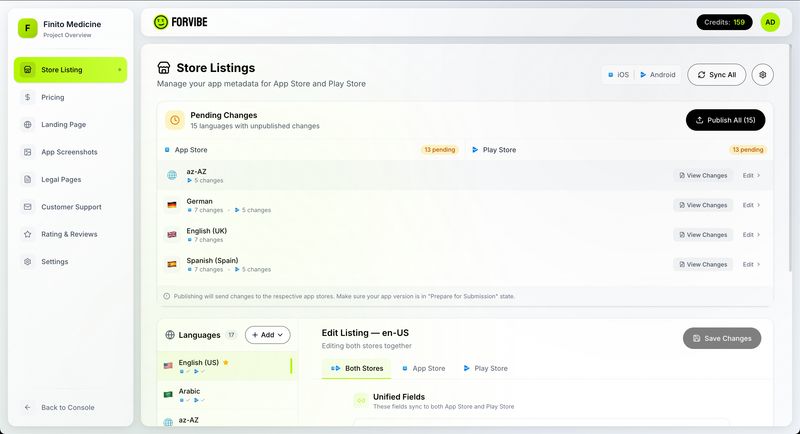
Task: Click the Save Changes button
Action: click(x=721, y=338)
